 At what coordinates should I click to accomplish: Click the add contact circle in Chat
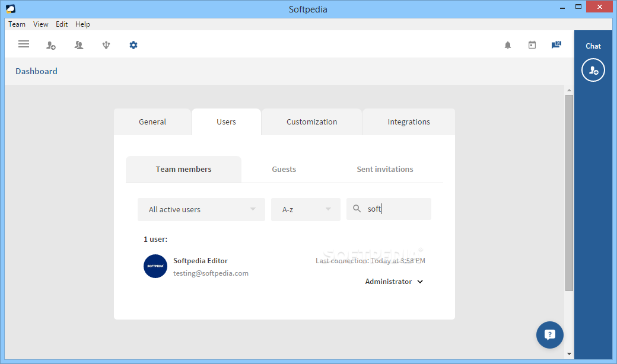(593, 70)
